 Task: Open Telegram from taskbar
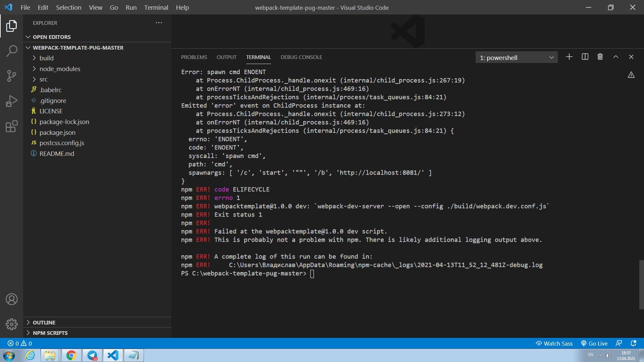tap(92, 355)
